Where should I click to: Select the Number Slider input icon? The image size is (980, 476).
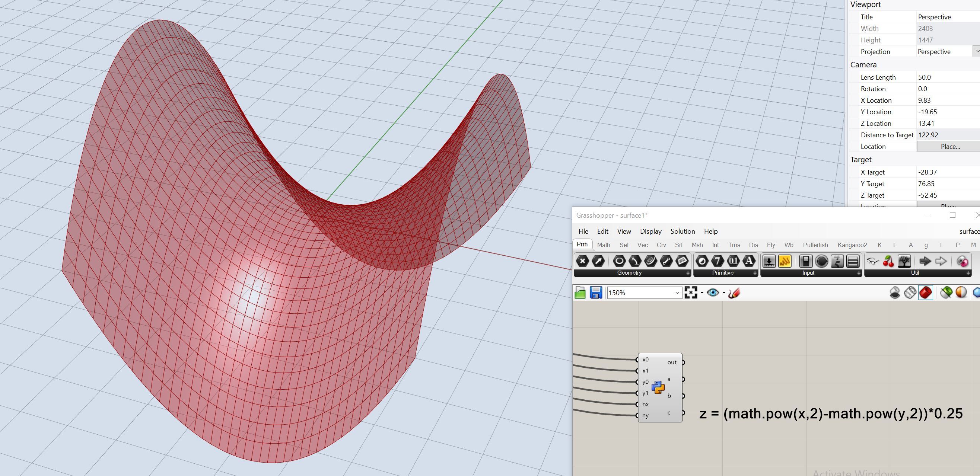[769, 261]
